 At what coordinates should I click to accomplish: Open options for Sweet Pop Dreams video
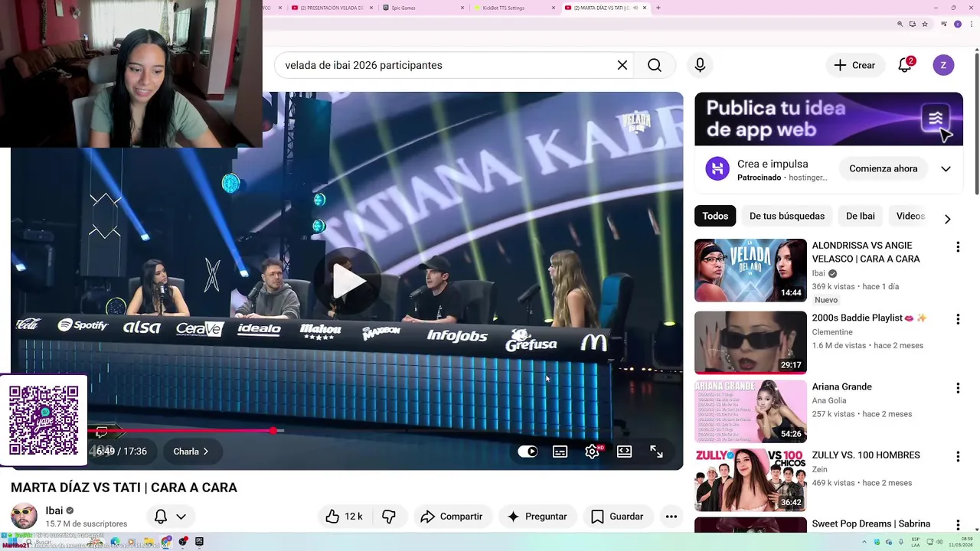tap(957, 526)
